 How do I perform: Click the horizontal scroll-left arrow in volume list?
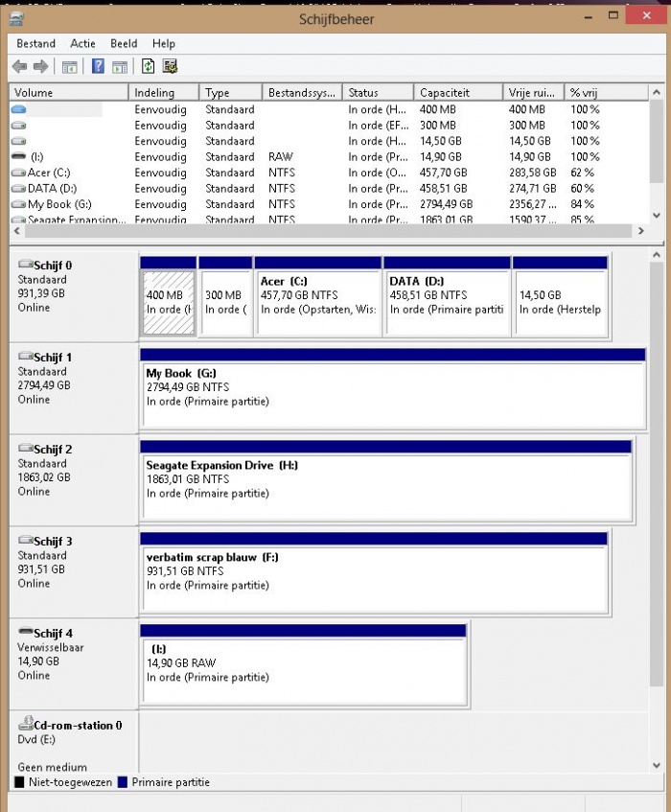click(x=17, y=231)
